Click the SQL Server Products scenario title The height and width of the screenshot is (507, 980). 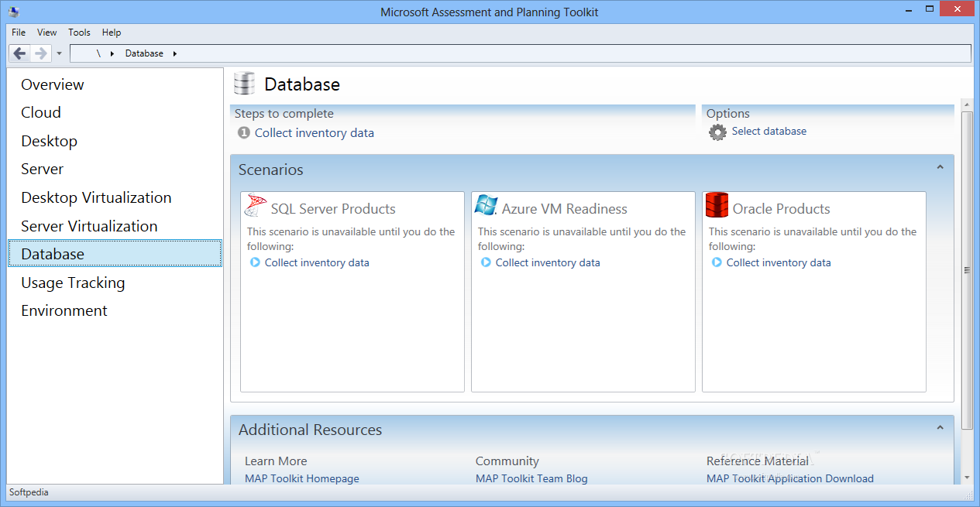pyautogui.click(x=333, y=209)
